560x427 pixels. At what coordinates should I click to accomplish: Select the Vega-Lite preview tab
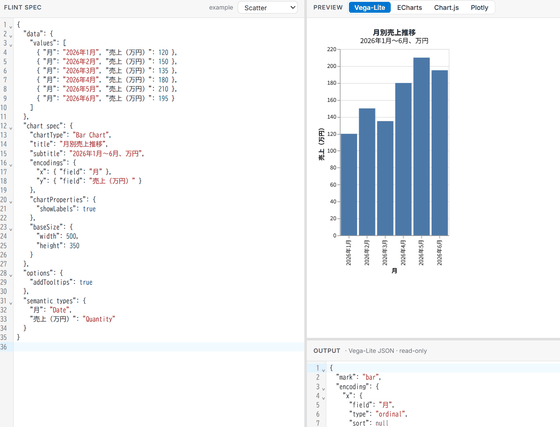[370, 7]
